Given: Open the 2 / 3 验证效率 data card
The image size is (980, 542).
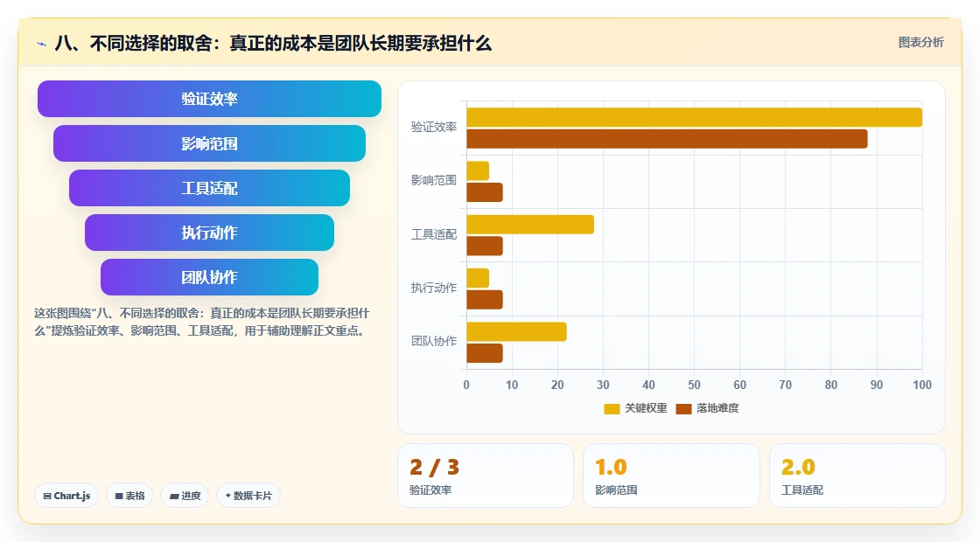Looking at the screenshot, I should coord(486,476).
